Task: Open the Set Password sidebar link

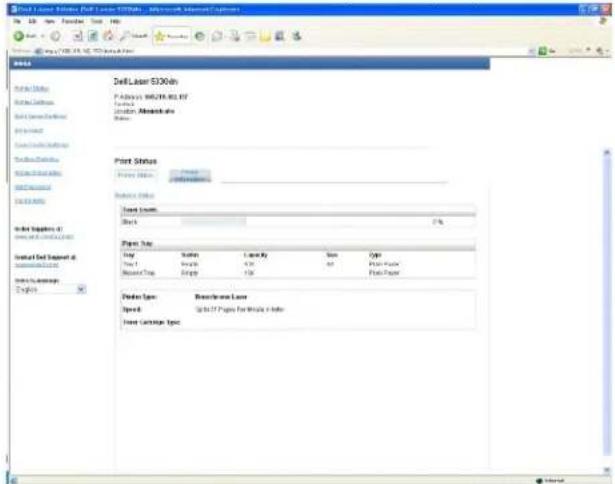Action: click(33, 187)
